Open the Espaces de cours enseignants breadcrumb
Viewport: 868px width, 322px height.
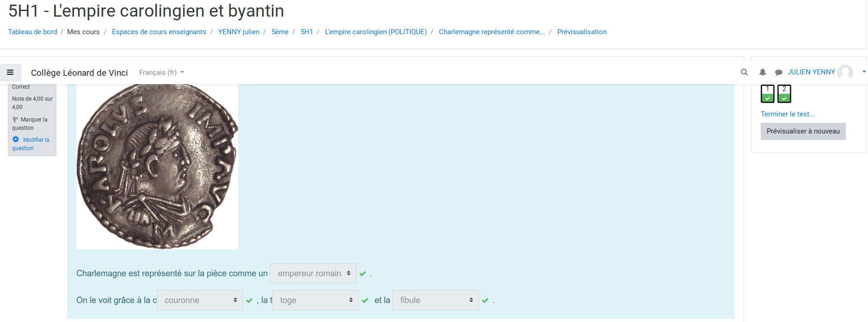click(159, 32)
